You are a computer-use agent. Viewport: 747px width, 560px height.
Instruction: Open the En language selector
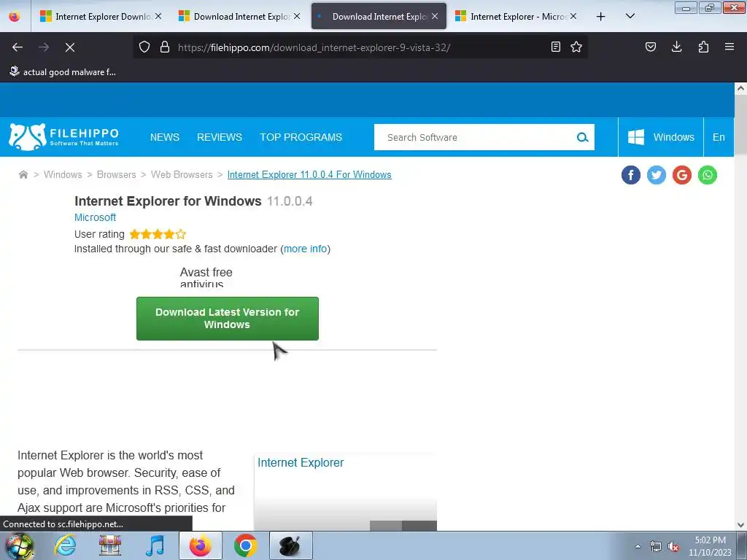tap(719, 137)
